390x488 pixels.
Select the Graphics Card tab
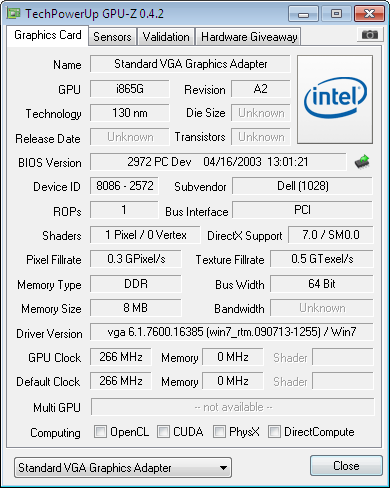pyautogui.click(x=48, y=35)
